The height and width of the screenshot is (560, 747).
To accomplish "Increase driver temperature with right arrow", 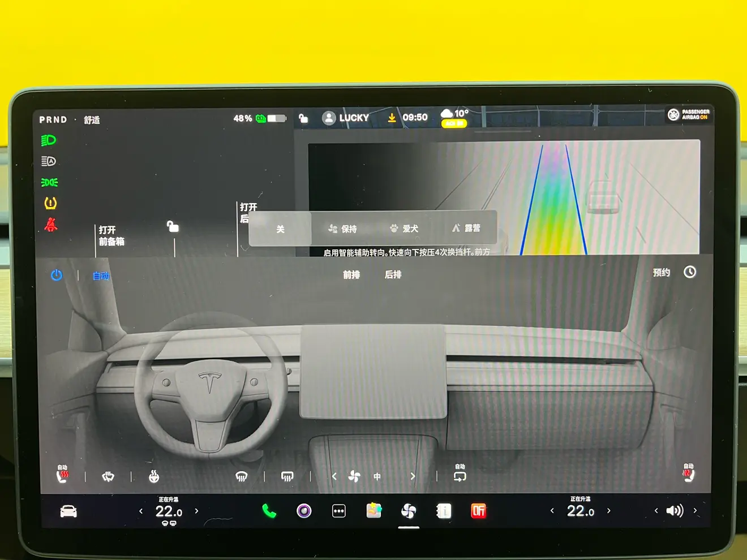I will tap(197, 511).
